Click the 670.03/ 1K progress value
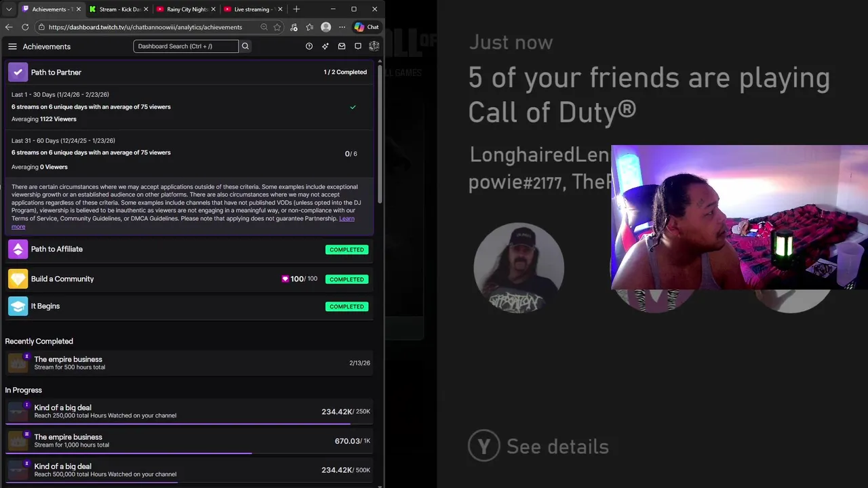 click(352, 441)
